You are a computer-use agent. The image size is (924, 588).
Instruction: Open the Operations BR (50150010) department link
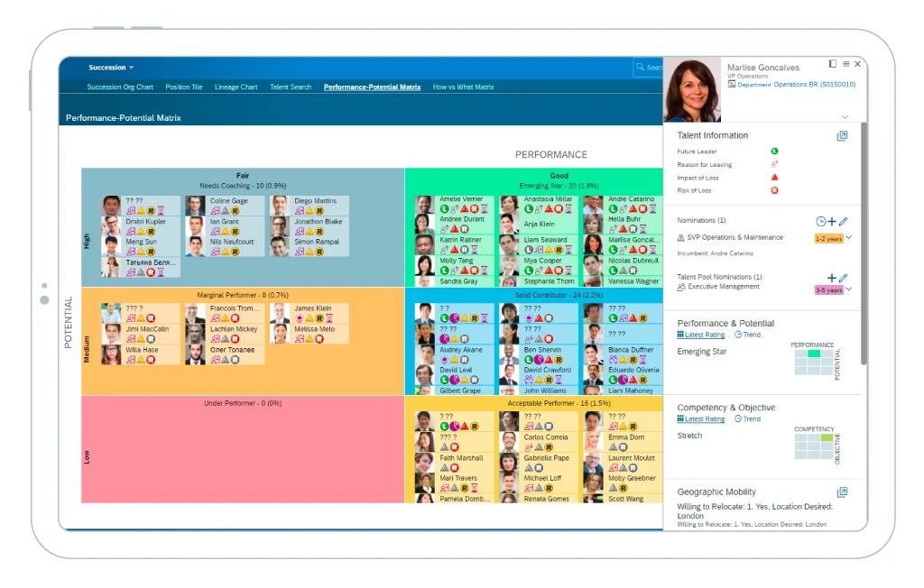tap(815, 85)
